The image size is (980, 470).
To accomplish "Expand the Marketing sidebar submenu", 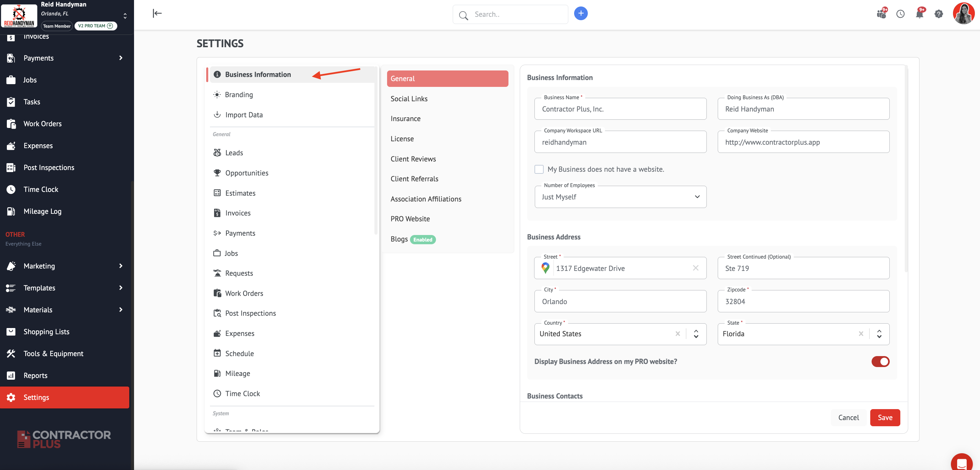I will pos(121,266).
